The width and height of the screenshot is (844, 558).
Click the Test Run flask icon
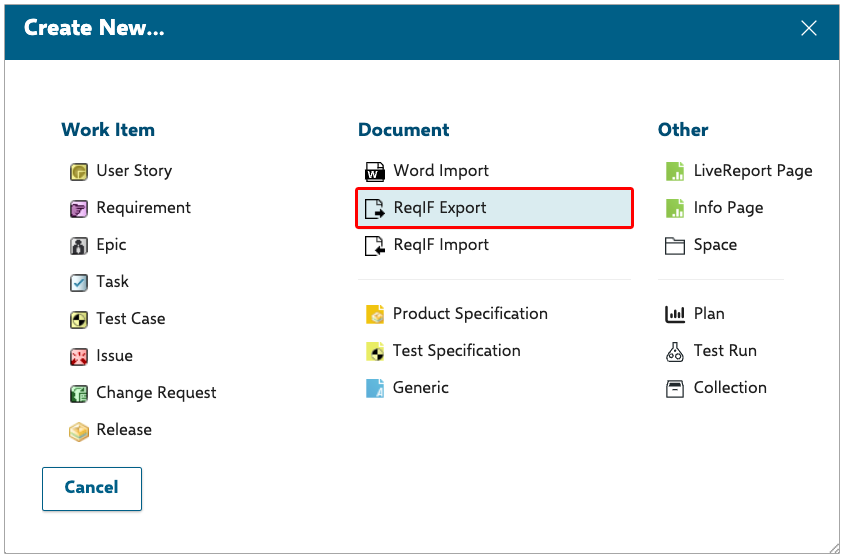tap(675, 352)
